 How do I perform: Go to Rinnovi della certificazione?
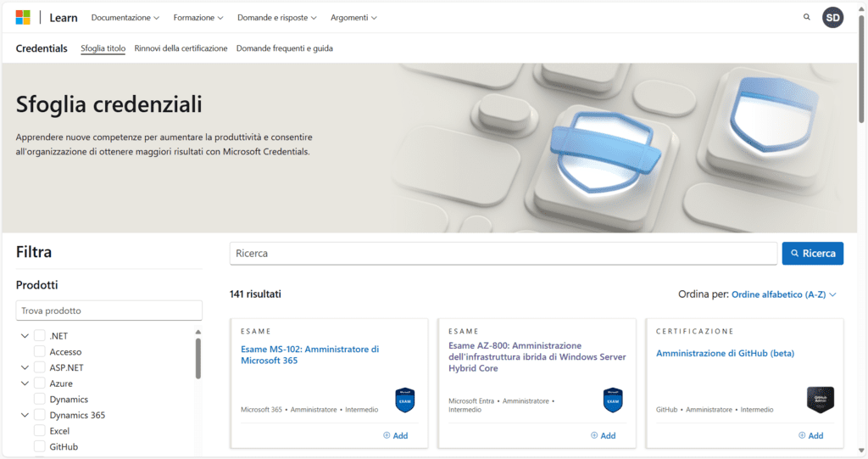coord(181,48)
